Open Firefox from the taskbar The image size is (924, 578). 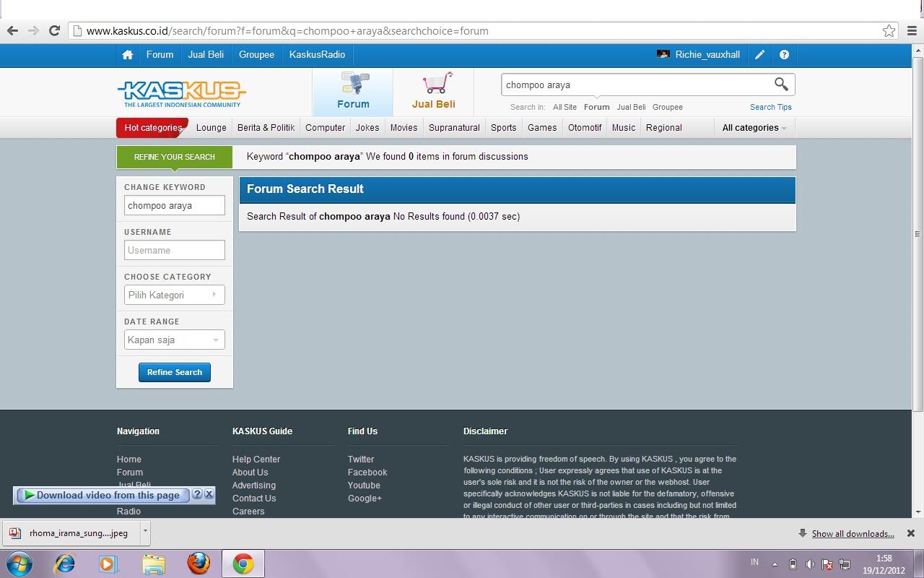coord(199,564)
